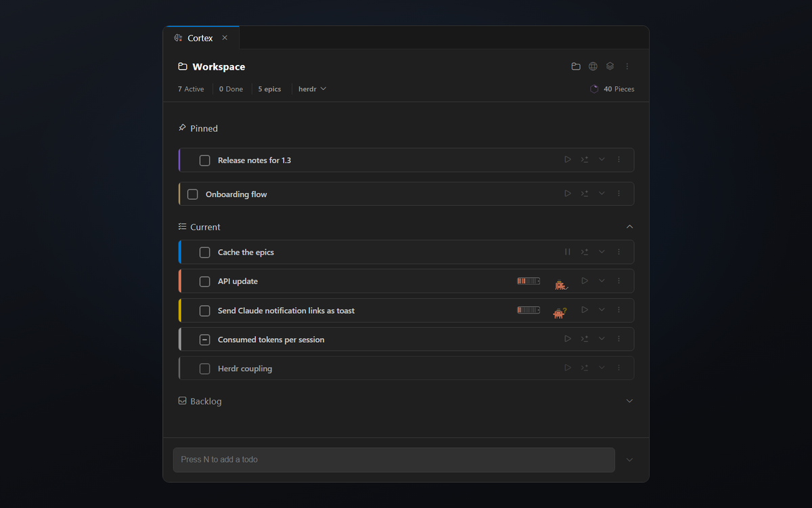Select the Cortex tab
This screenshot has height=508, width=812.
[200, 38]
